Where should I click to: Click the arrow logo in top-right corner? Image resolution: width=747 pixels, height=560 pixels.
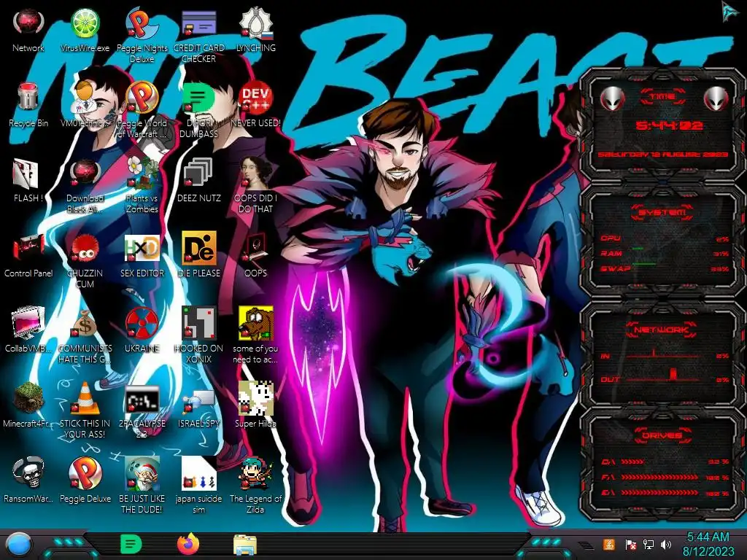click(729, 11)
